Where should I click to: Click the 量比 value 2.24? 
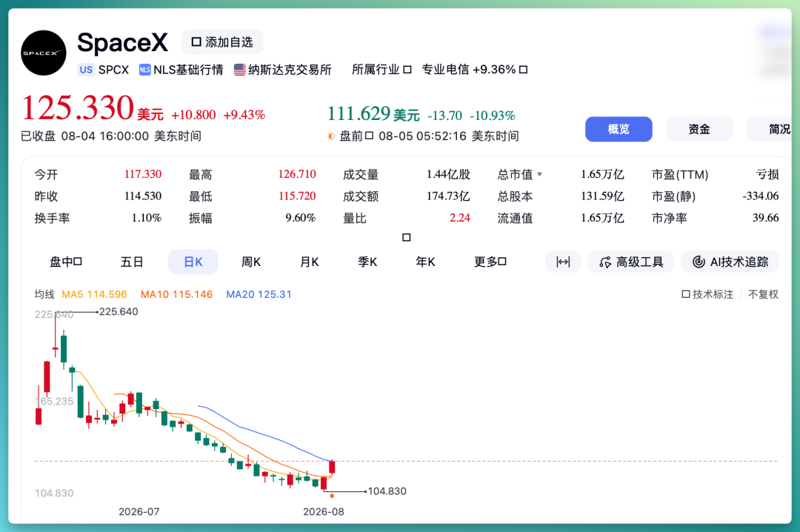(460, 218)
